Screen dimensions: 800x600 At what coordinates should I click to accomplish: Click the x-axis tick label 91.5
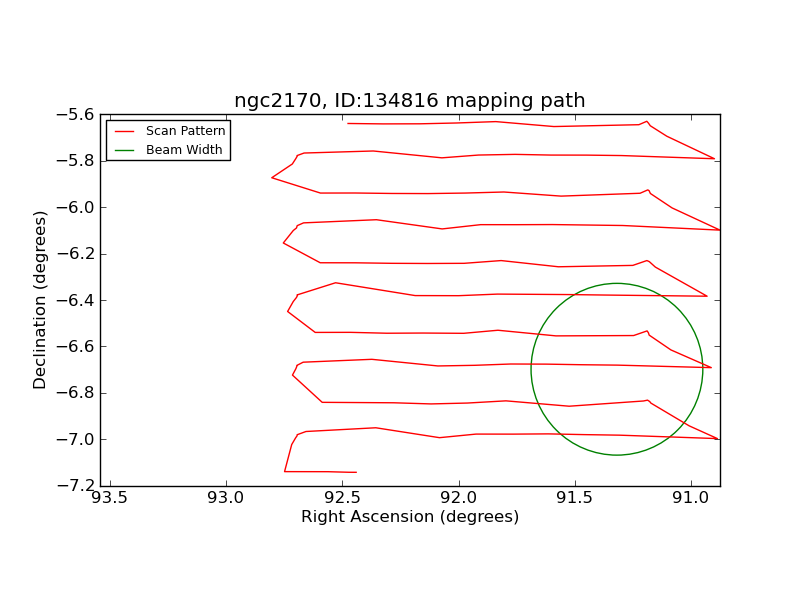[575, 497]
